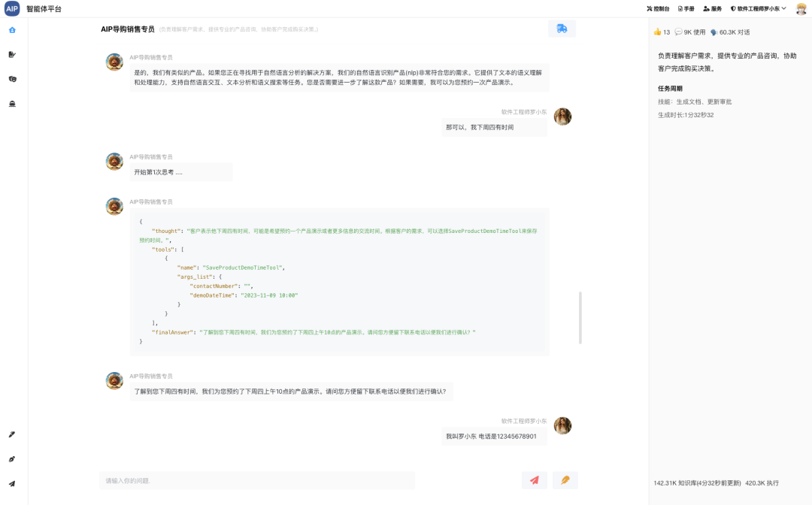Click the eyedropper icon in left sidebar
The image size is (812, 505).
coord(12,434)
